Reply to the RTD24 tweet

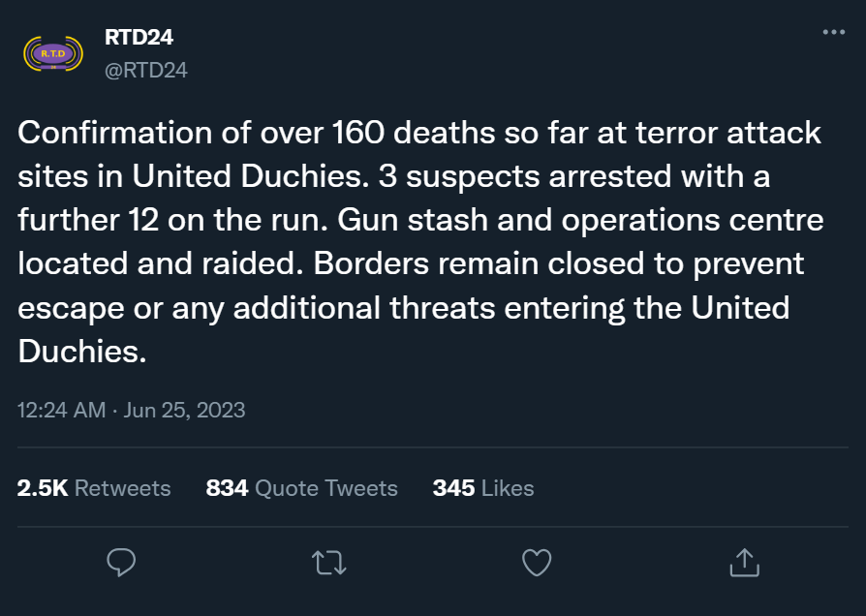[120, 562]
